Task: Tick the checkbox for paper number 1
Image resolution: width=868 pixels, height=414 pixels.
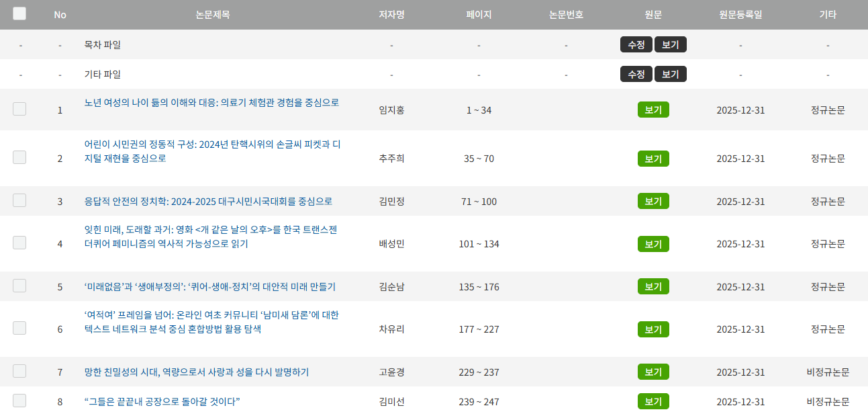Action: click(x=19, y=109)
